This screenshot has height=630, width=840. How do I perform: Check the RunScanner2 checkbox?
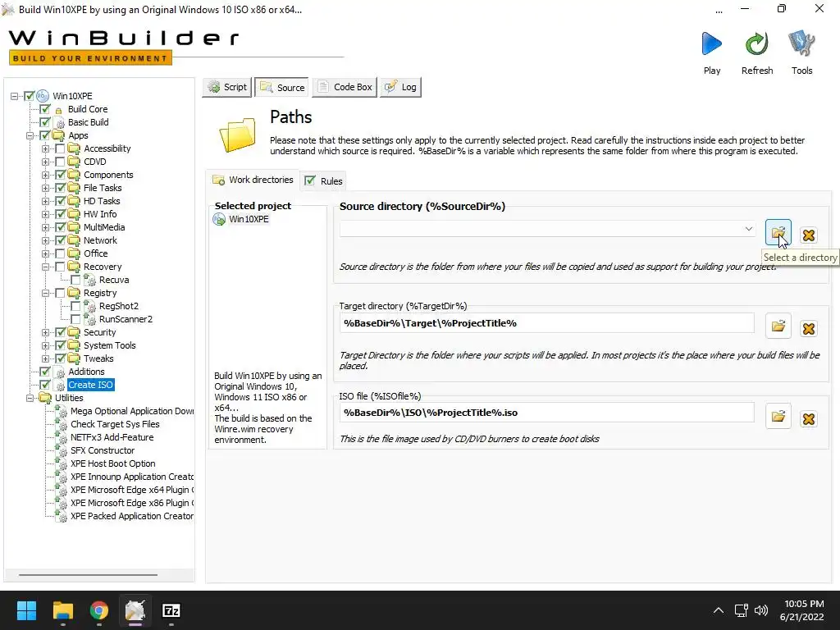pos(75,319)
